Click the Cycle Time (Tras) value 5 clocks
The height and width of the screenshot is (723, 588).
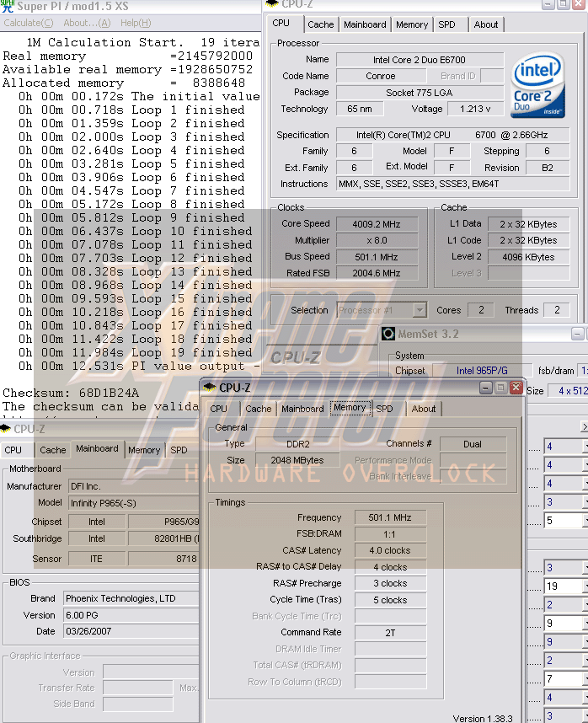(x=390, y=600)
